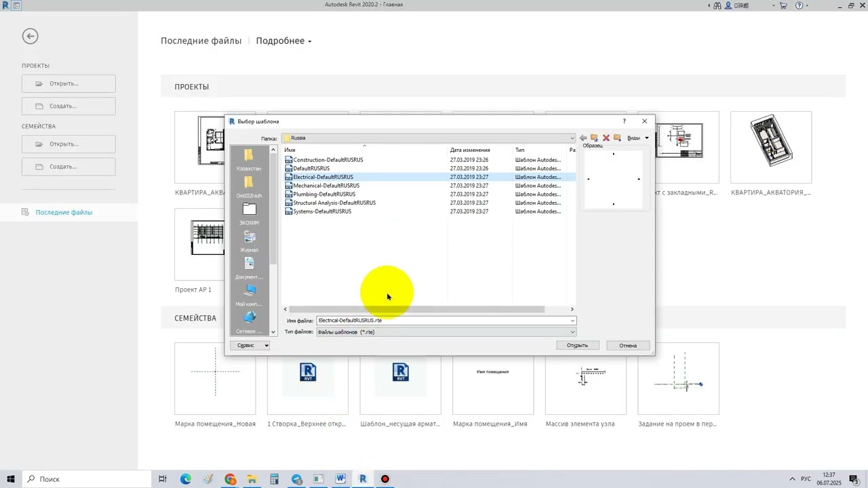Click the Открыть button in dialog
The image size is (868, 488).
pyautogui.click(x=577, y=346)
